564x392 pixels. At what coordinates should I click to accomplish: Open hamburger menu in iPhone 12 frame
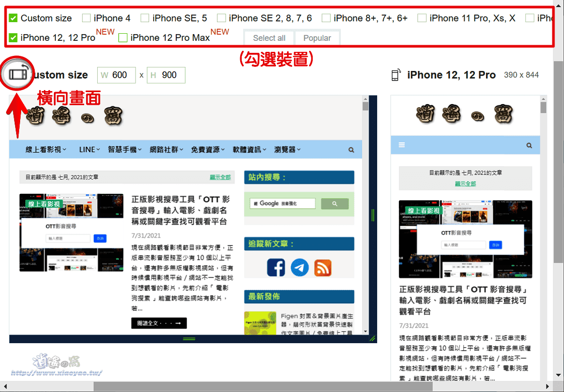point(402,145)
